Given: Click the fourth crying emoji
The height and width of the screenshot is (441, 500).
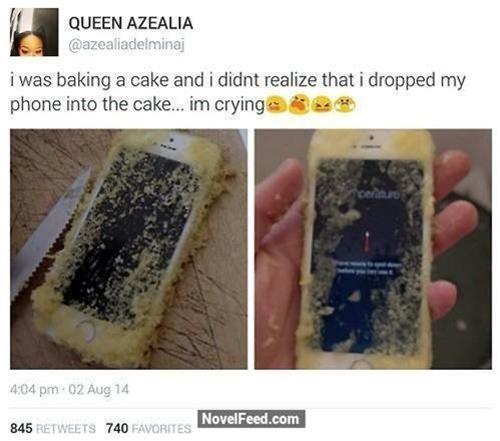Looking at the screenshot, I should coord(345,105).
